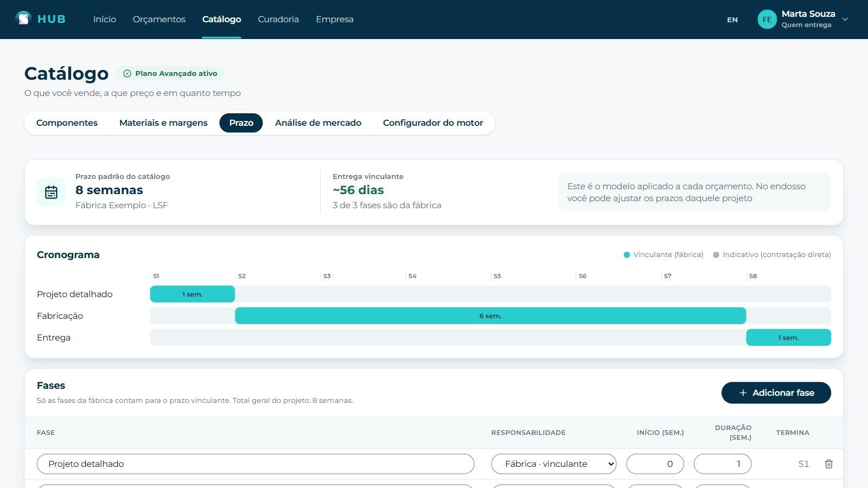Expand the Marta Souza account menu chevron
Viewport: 868px width, 488px height.
pos(845,20)
